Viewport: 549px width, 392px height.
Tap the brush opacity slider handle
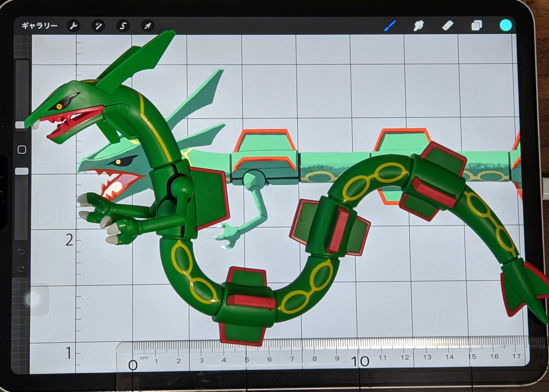[x=22, y=171]
